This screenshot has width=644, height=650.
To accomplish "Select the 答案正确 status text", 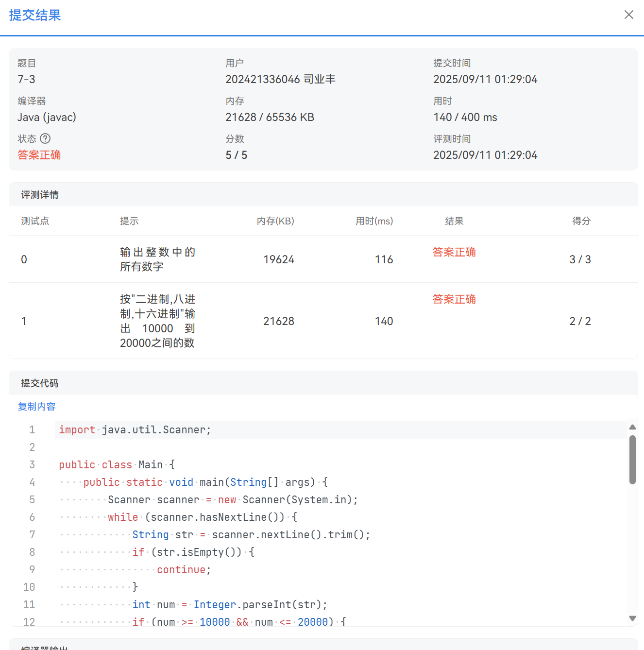I will coord(39,154).
